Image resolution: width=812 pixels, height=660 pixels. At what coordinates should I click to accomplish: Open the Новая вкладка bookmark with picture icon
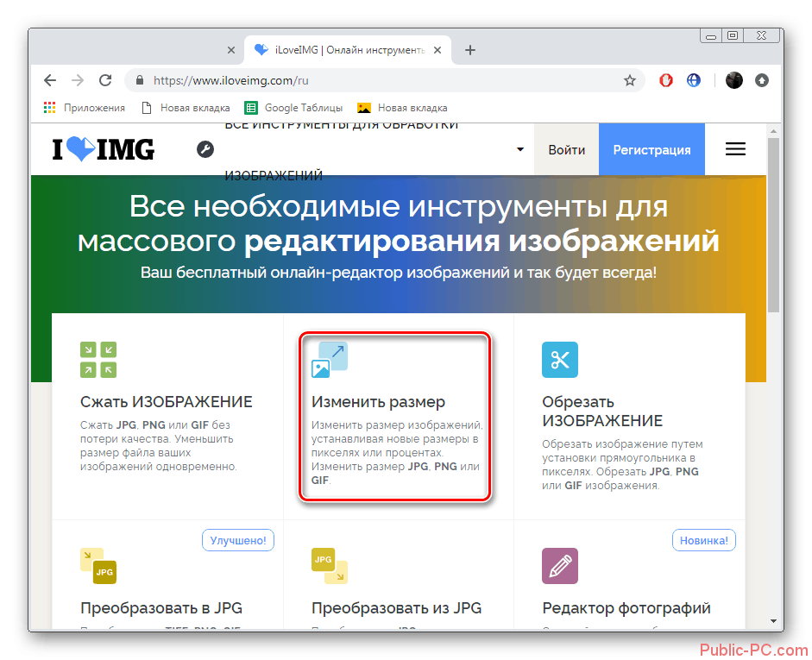click(402, 108)
